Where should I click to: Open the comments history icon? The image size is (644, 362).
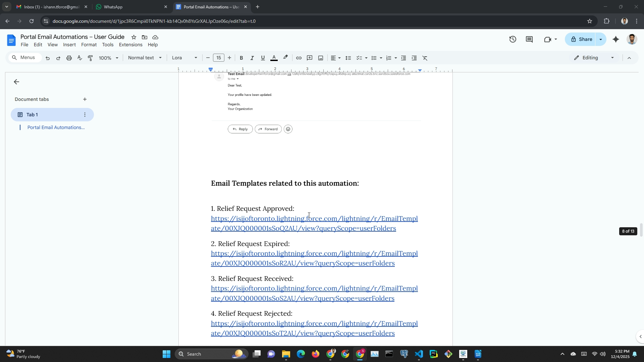click(x=529, y=40)
